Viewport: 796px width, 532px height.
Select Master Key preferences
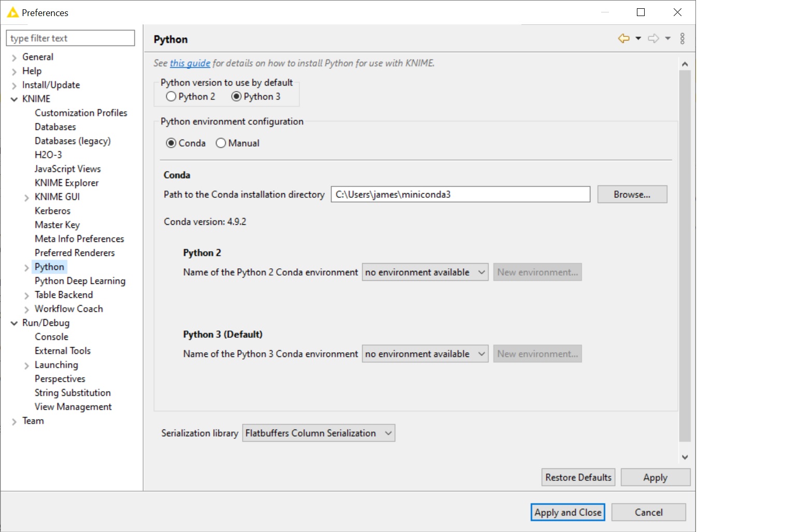[57, 225]
